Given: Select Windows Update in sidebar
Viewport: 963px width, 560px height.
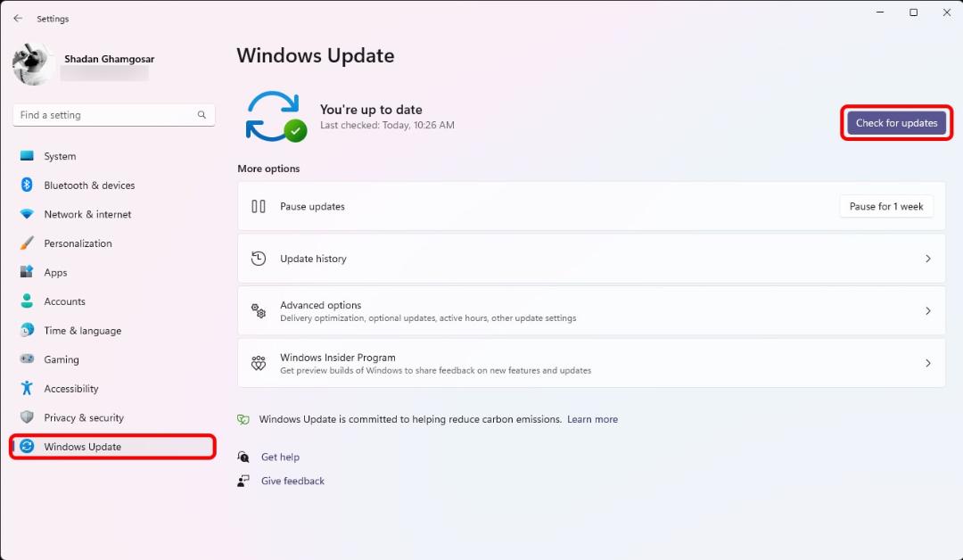Looking at the screenshot, I should (x=113, y=447).
